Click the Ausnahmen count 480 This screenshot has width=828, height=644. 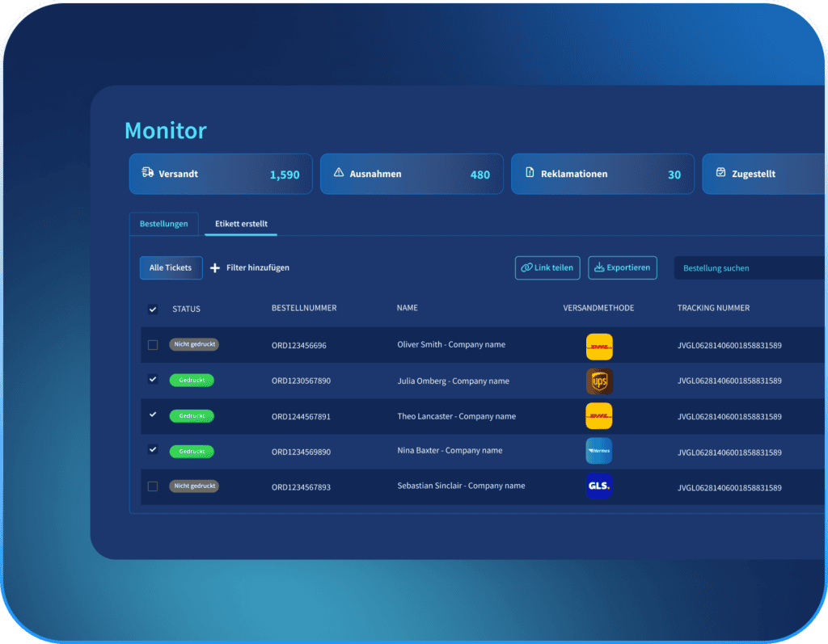(x=480, y=175)
